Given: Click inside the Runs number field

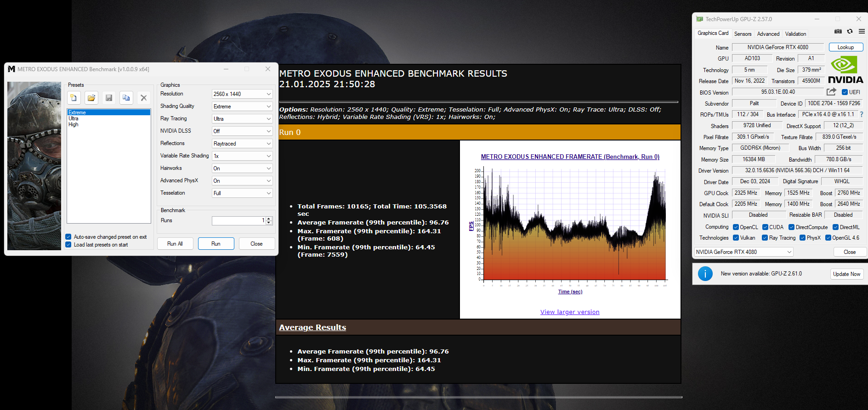Looking at the screenshot, I should pyautogui.click(x=238, y=221).
